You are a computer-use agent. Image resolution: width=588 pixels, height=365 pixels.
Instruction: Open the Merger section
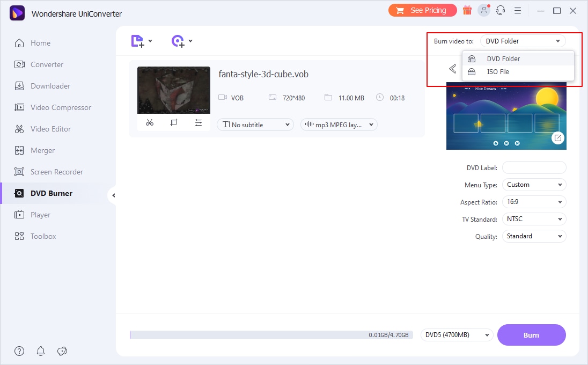(x=42, y=150)
